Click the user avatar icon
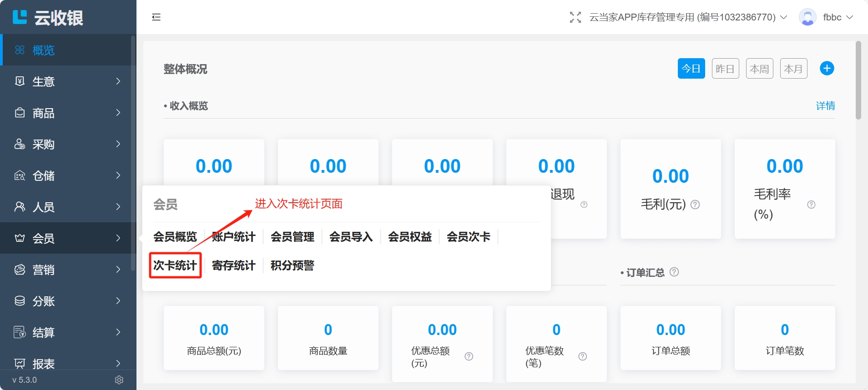 pyautogui.click(x=807, y=17)
